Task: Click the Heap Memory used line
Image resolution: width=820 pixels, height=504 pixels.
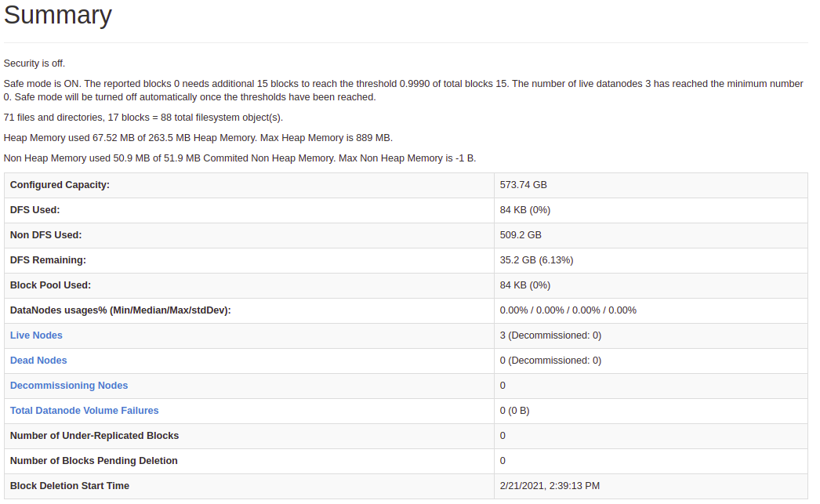Action: (198, 137)
